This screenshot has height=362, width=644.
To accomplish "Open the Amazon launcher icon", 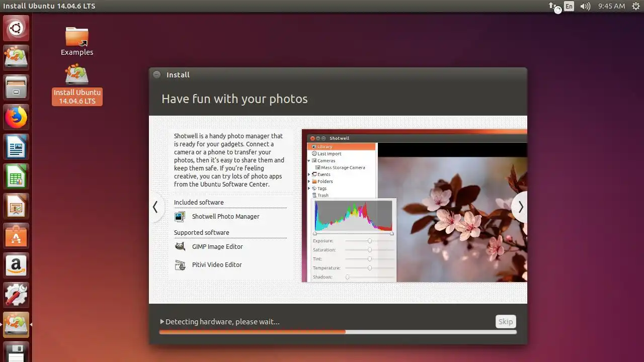I will tap(16, 265).
